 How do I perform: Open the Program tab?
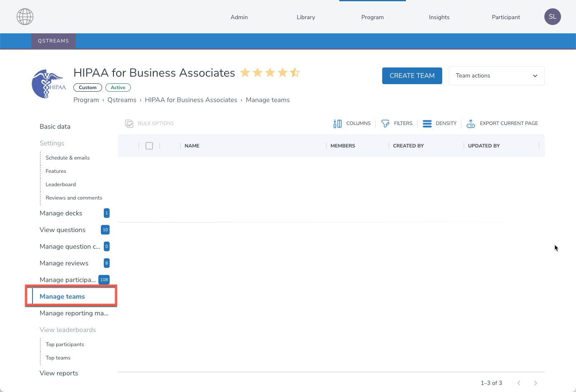(x=373, y=17)
